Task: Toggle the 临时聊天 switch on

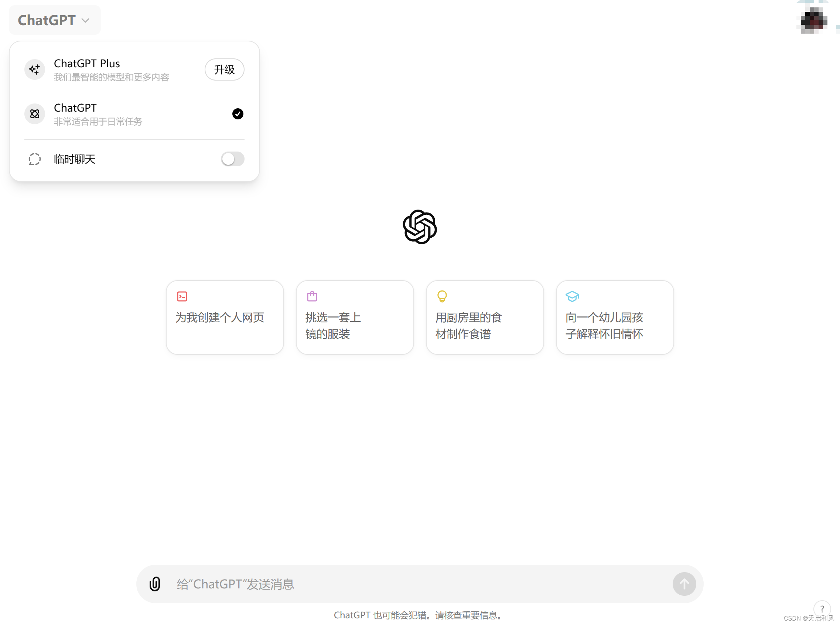Action: tap(232, 159)
